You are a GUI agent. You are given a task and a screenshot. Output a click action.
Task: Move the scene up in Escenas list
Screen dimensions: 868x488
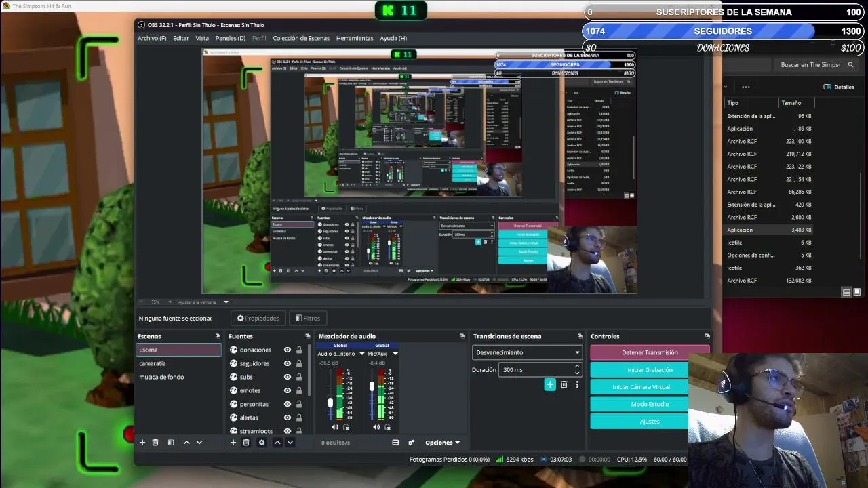(186, 443)
